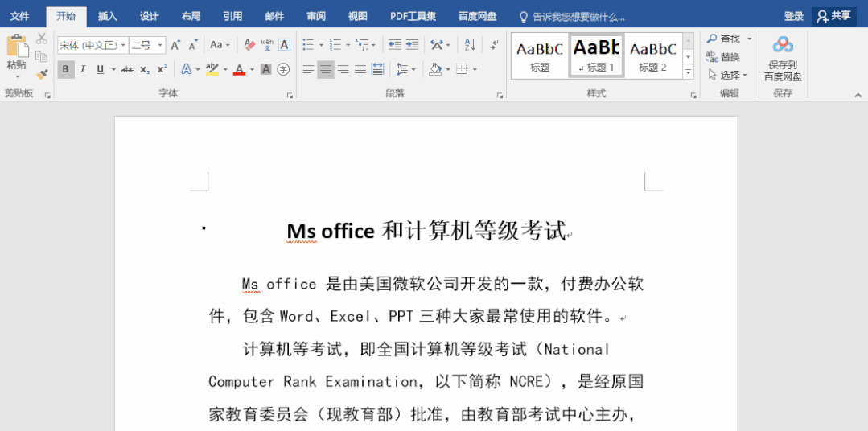This screenshot has width=868, height=431.
Task: Open the styles pane launcher
Action: tap(693, 95)
